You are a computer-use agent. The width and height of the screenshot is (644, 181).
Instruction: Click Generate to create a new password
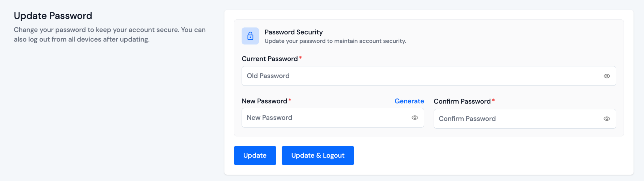[409, 101]
